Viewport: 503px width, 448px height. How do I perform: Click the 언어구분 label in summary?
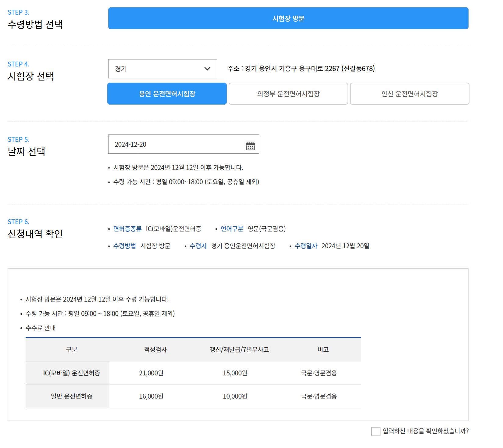point(232,229)
